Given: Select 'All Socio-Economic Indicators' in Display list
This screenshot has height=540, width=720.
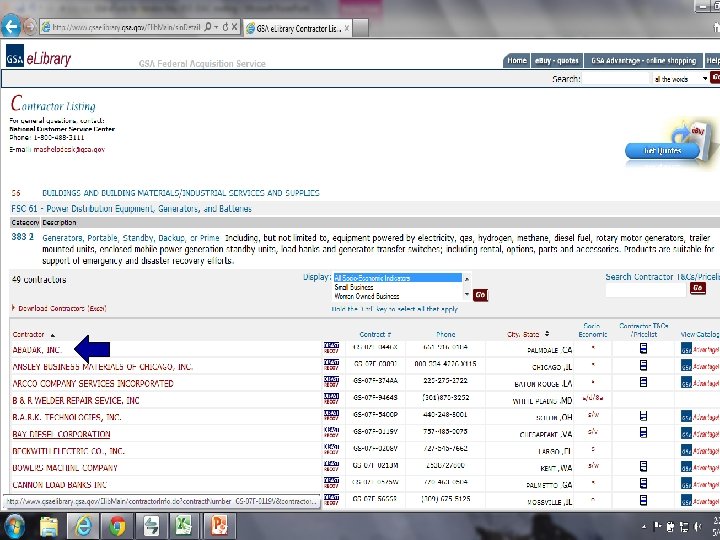Looking at the screenshot, I should [398, 278].
